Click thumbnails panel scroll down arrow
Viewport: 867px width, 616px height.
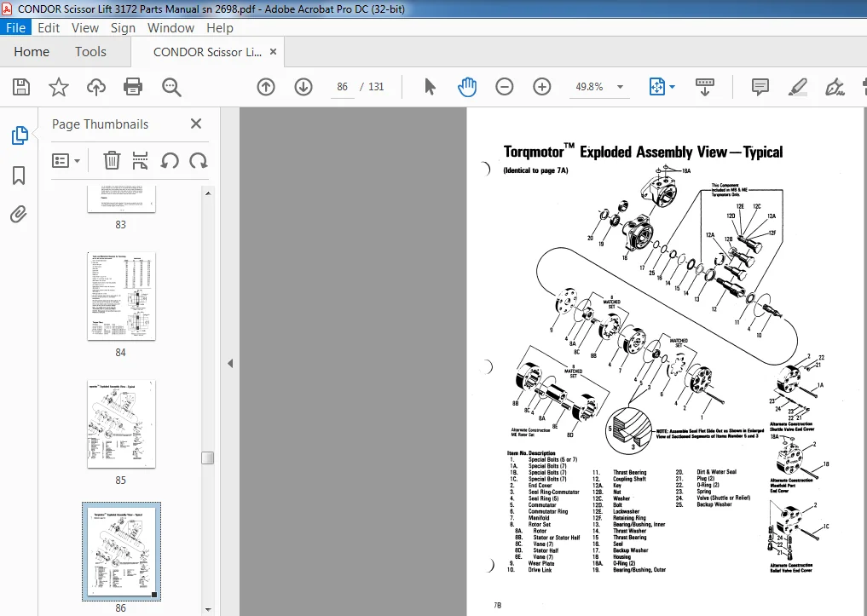tap(208, 609)
